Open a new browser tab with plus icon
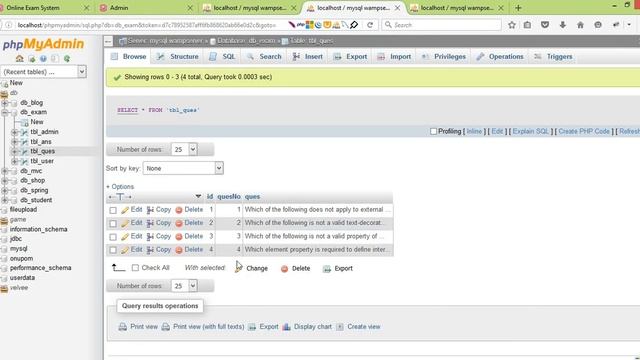 [x=518, y=8]
